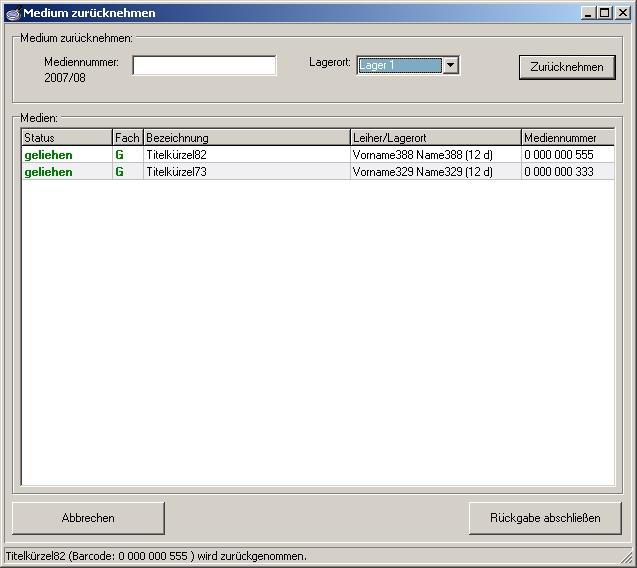Click the Mediennummer input field

204,66
